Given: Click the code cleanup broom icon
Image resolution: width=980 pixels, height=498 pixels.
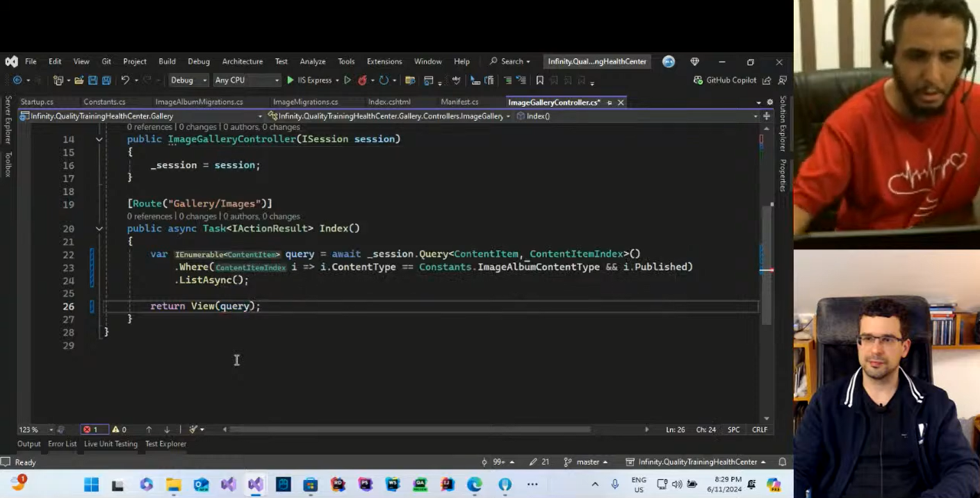Looking at the screenshot, I should click(x=194, y=429).
